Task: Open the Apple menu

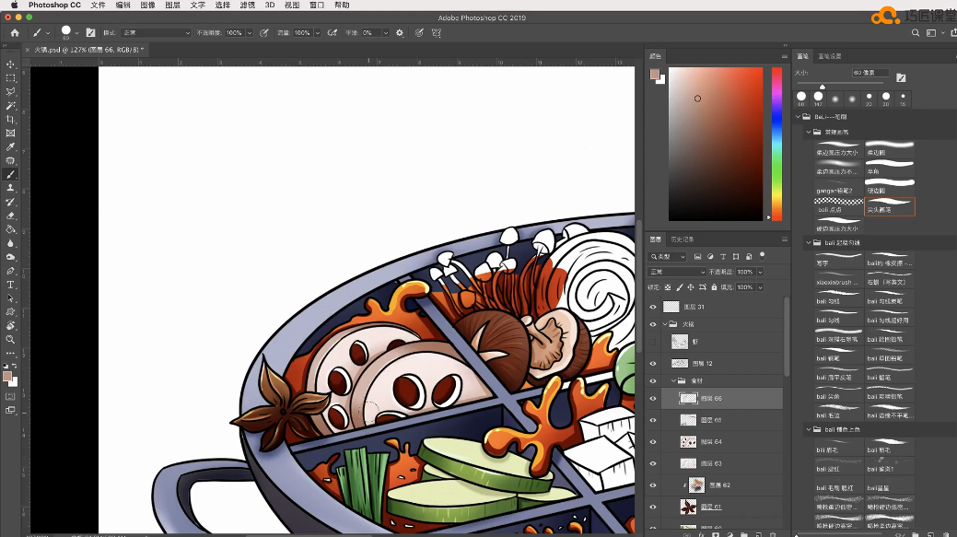Action: 14,5
